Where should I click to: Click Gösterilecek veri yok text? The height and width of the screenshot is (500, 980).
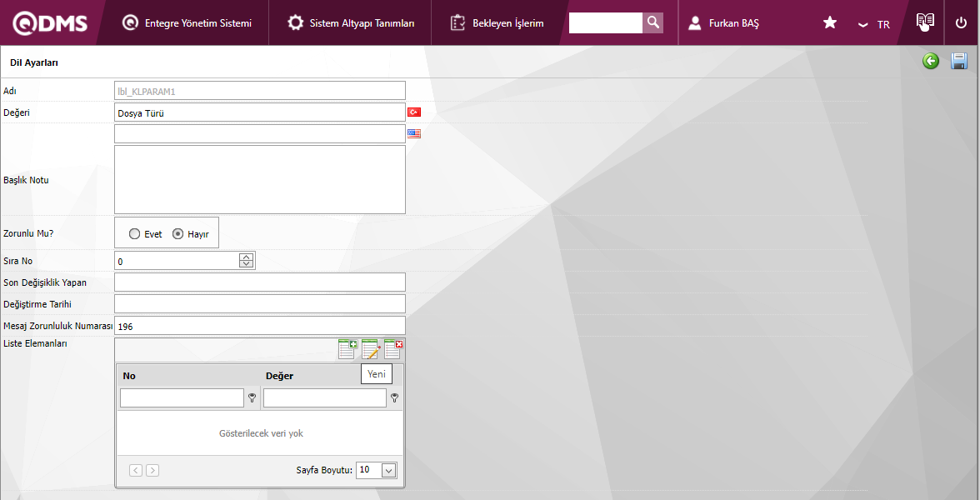(x=261, y=433)
